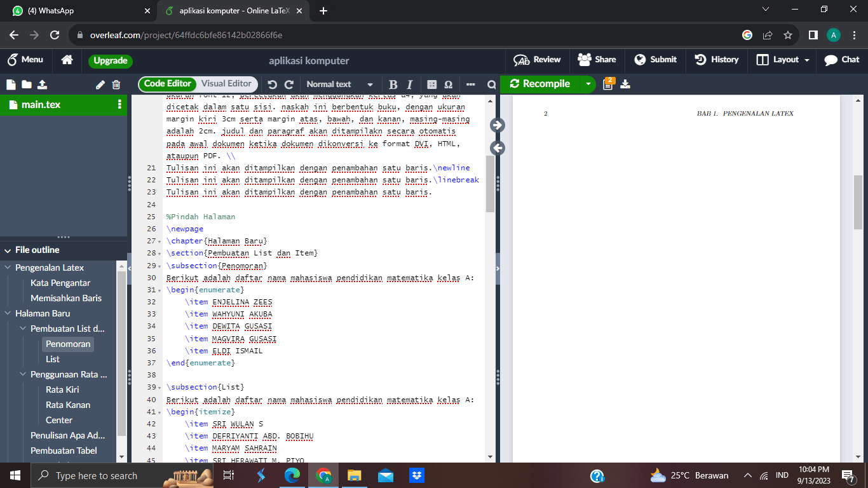Viewport: 868px width, 488px height.
Task: Open the Layout dropdown
Action: [783, 60]
